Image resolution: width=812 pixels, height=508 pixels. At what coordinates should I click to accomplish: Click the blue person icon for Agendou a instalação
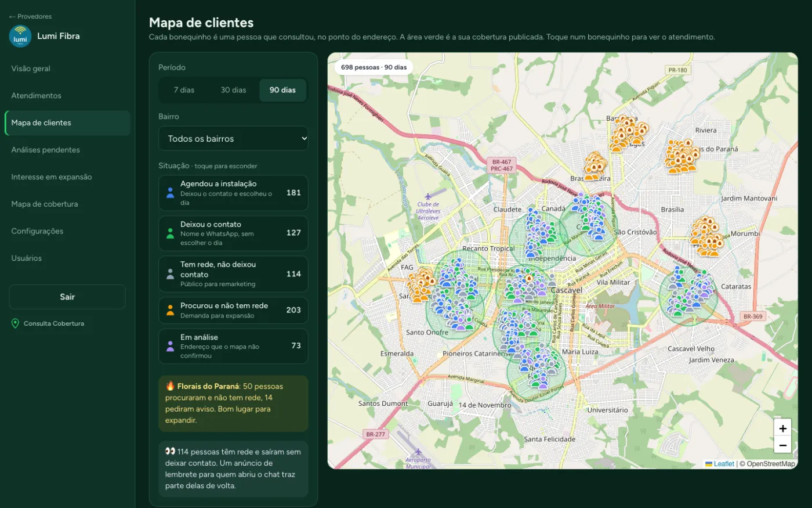point(171,193)
